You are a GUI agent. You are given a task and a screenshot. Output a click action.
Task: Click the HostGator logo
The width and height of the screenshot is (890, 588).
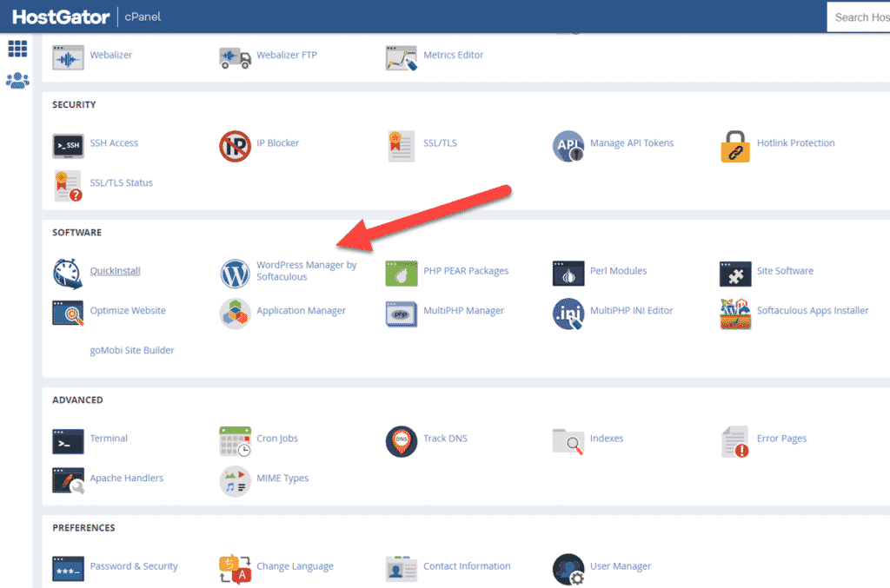click(x=61, y=17)
